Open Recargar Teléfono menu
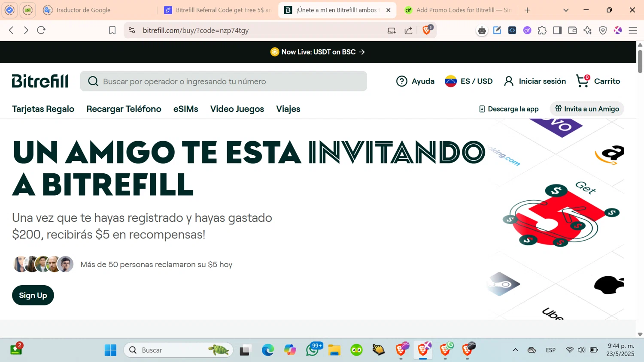644x362 pixels. 124,109
